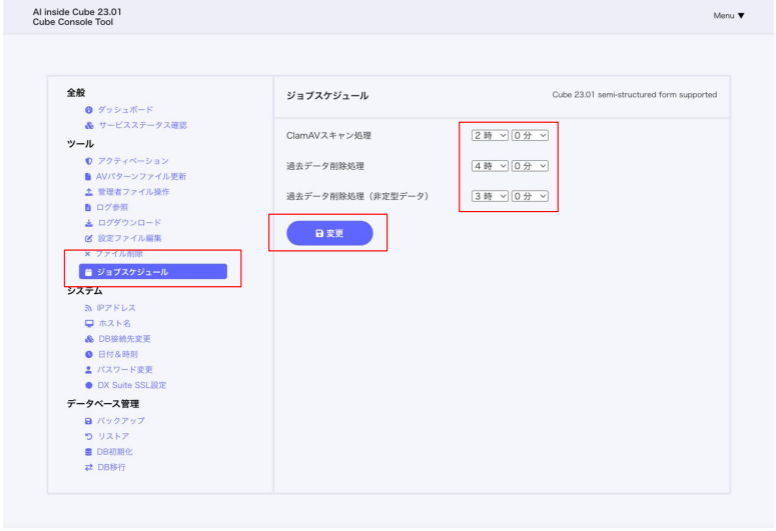
Task: Click the 設定ファイル編集 edit icon
Action: 89,238
